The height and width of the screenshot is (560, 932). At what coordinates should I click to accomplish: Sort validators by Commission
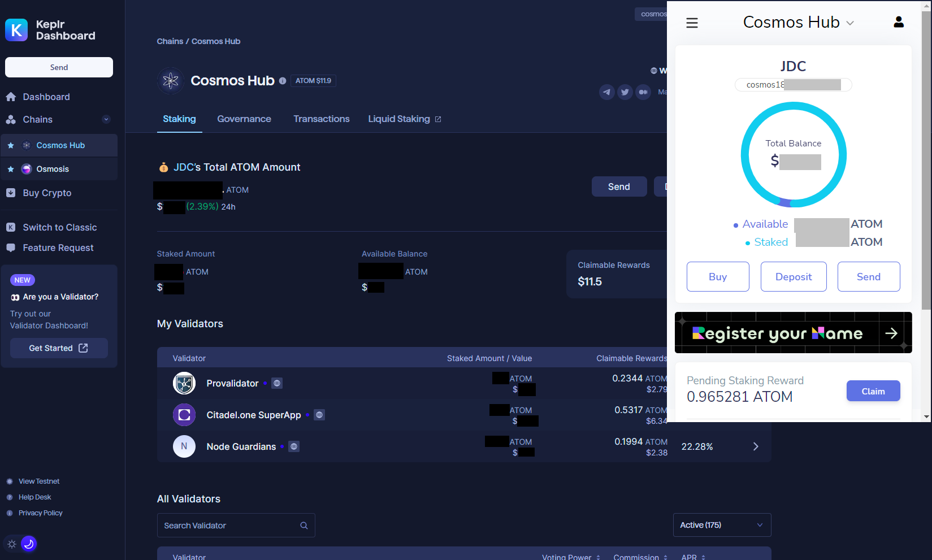641,557
